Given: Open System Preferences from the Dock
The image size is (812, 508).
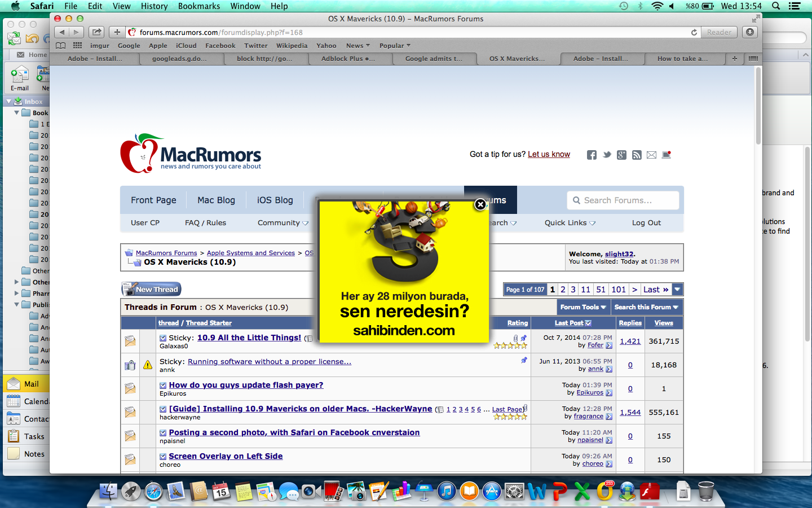Looking at the screenshot, I should click(x=514, y=491).
